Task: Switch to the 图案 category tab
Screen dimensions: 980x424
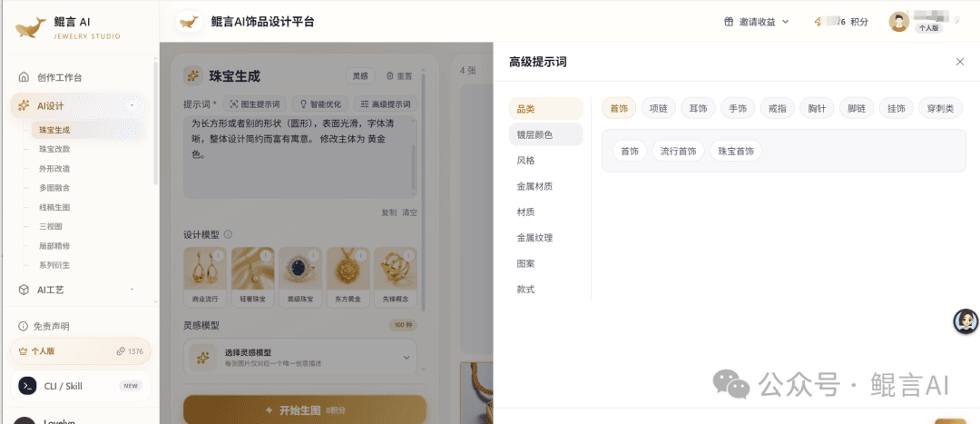Action: pos(545,263)
